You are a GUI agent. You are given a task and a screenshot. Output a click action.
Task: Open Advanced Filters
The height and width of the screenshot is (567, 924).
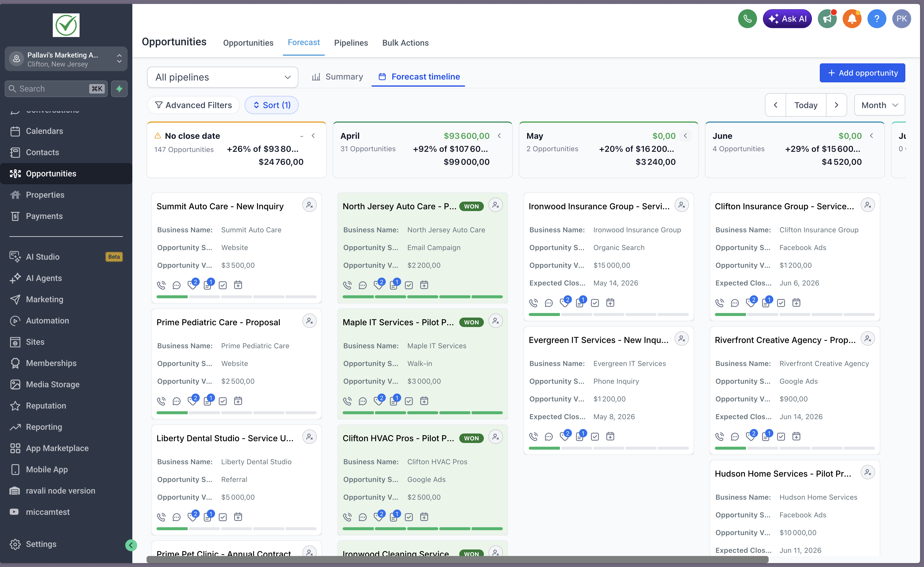[x=194, y=105]
